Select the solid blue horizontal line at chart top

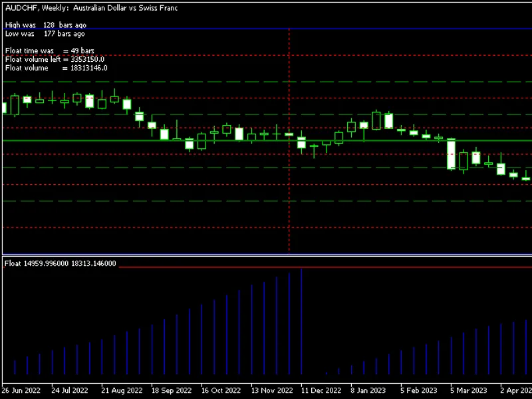[x=266, y=29]
